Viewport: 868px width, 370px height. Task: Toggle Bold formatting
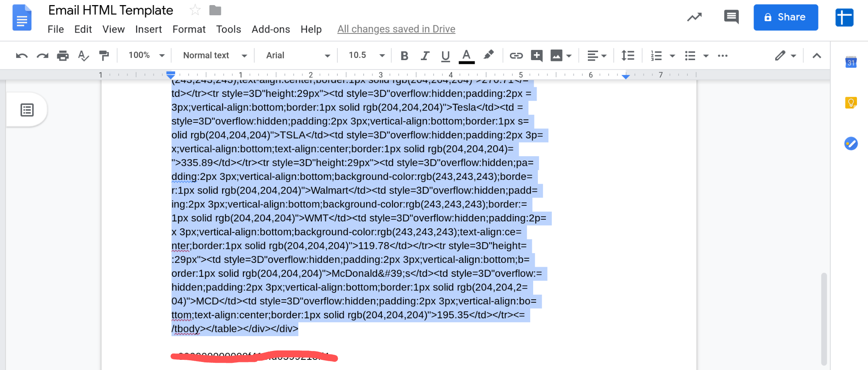[x=404, y=56]
